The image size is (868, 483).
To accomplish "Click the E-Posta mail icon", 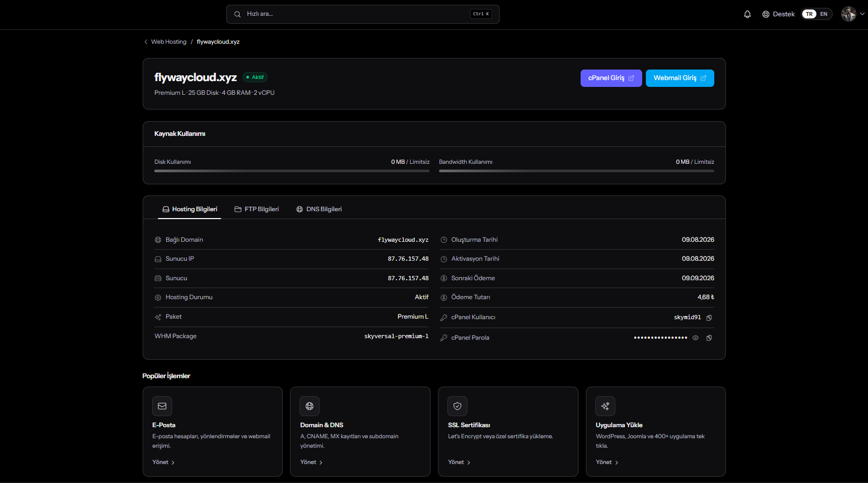I will point(162,406).
